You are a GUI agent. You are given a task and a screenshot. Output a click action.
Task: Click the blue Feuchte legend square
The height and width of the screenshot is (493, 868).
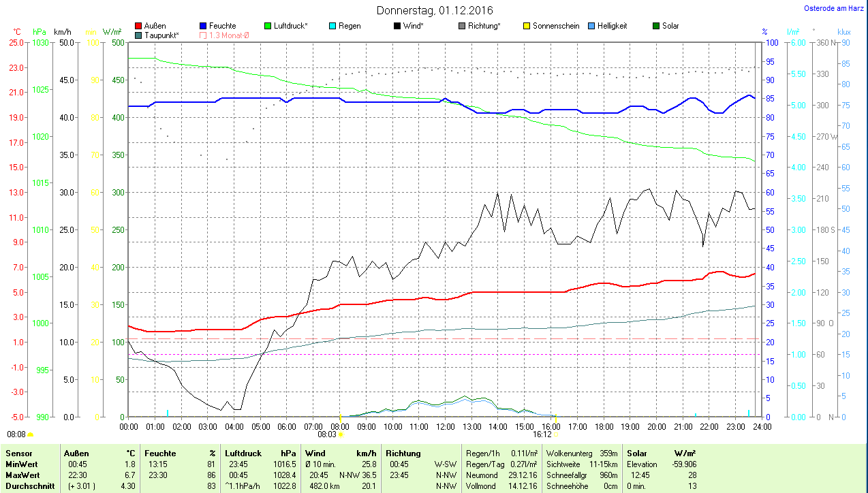point(203,26)
